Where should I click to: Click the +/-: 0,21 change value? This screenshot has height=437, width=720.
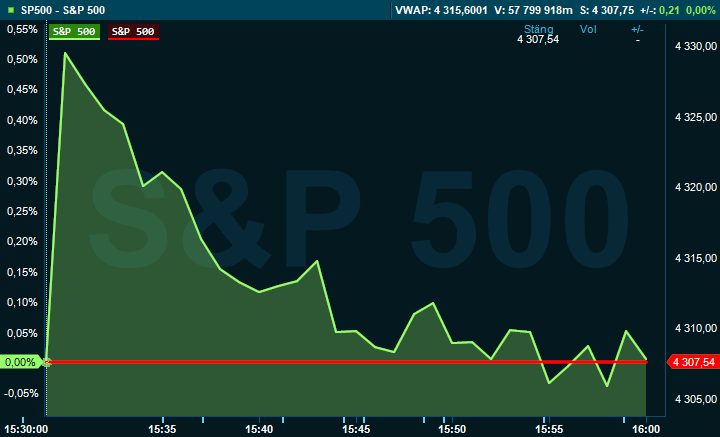[660, 10]
